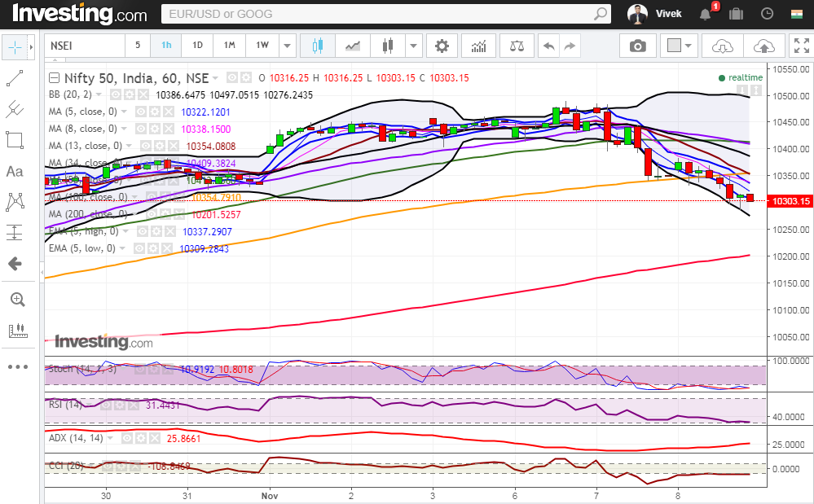The width and height of the screenshot is (814, 504).
Task: Select bar chart style icon
Action: [388, 46]
